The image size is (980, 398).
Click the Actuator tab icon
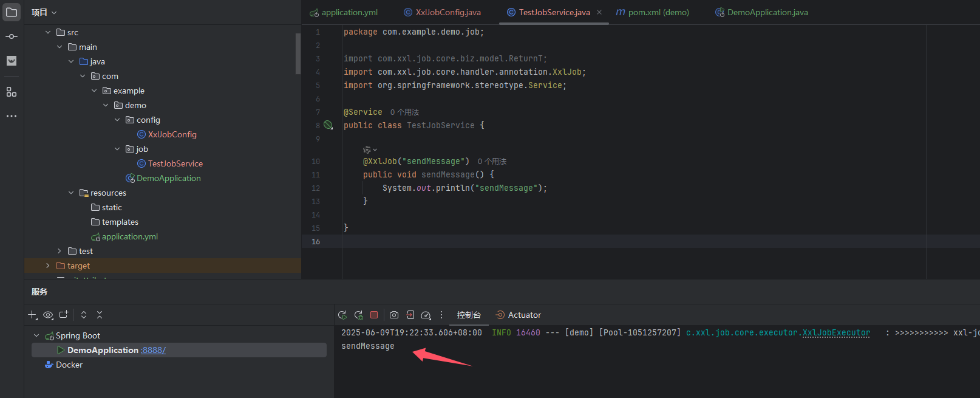(x=500, y=315)
